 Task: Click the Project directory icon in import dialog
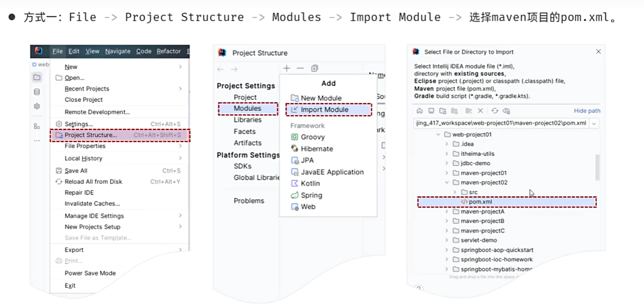(443, 111)
